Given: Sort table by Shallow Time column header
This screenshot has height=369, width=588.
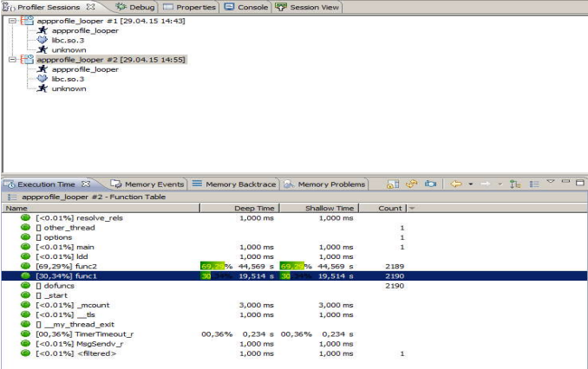Looking at the screenshot, I should 319,208.
